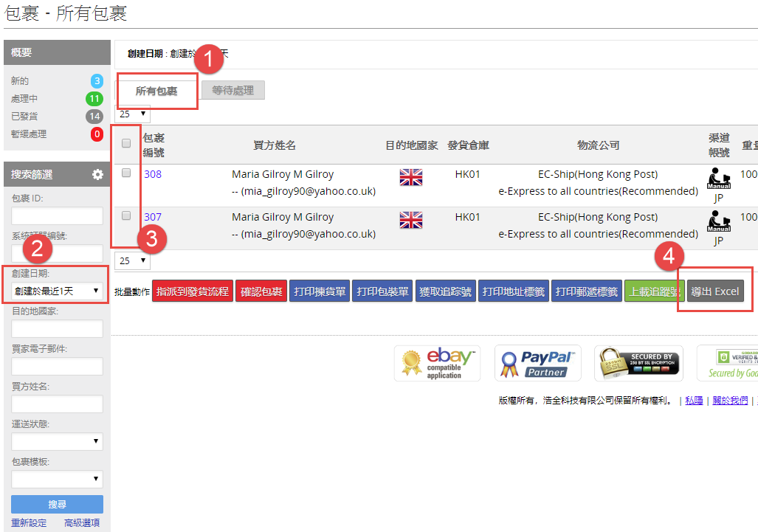758x532 pixels.
Task: Tick the select-all checkbox in table header
Action: click(x=126, y=143)
